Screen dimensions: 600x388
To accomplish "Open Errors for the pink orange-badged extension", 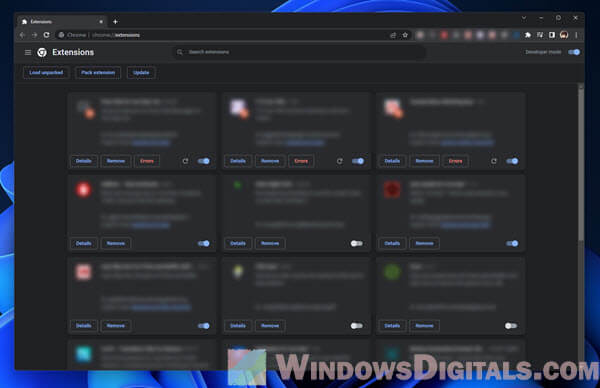I will tap(455, 161).
